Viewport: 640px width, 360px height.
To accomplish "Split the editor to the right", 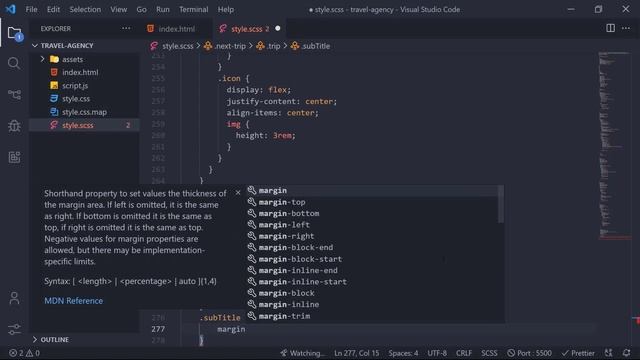I will [x=610, y=28].
